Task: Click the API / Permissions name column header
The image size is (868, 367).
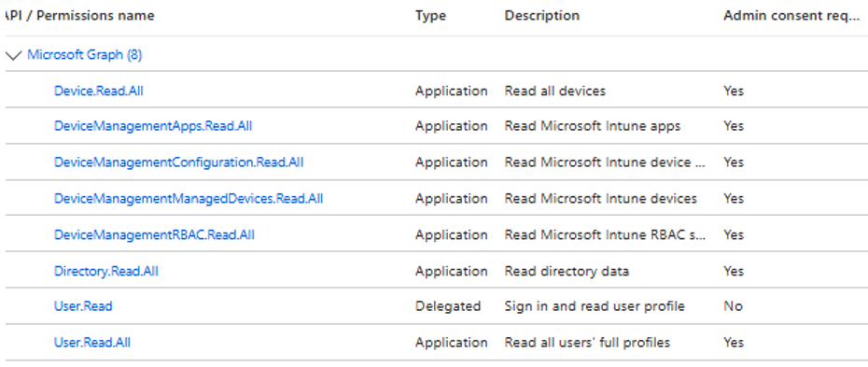Action: pyautogui.click(x=79, y=16)
